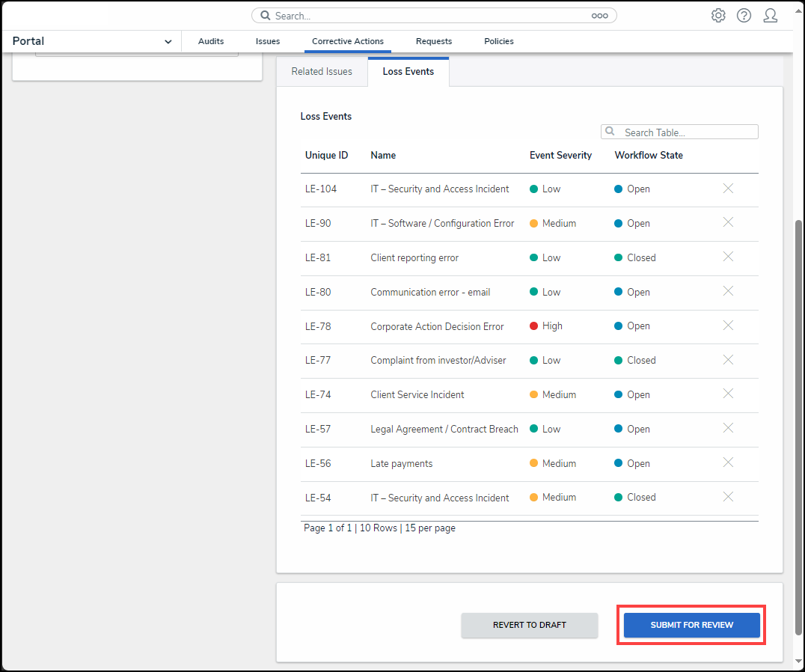Open the Audits menu
This screenshot has height=672, width=805.
[x=211, y=42]
